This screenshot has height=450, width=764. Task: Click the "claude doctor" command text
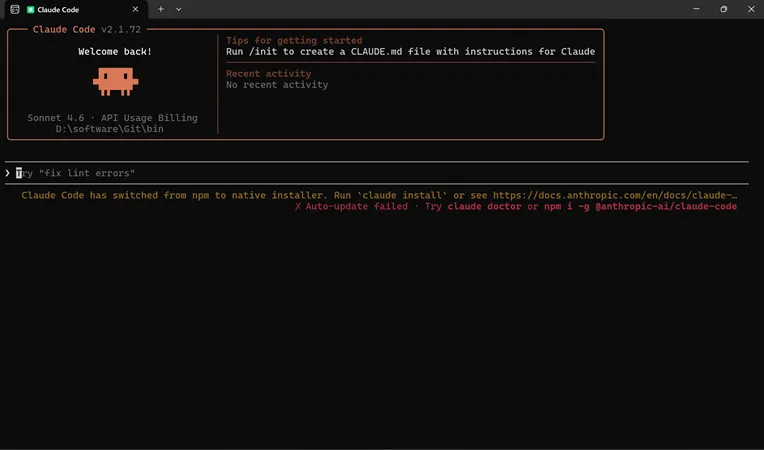coord(484,206)
